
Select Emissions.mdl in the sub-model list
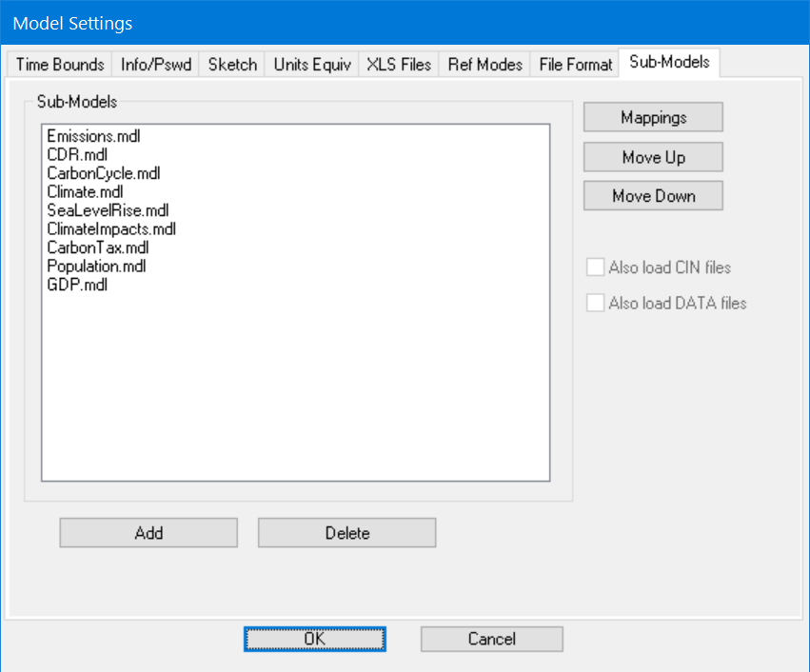point(93,136)
